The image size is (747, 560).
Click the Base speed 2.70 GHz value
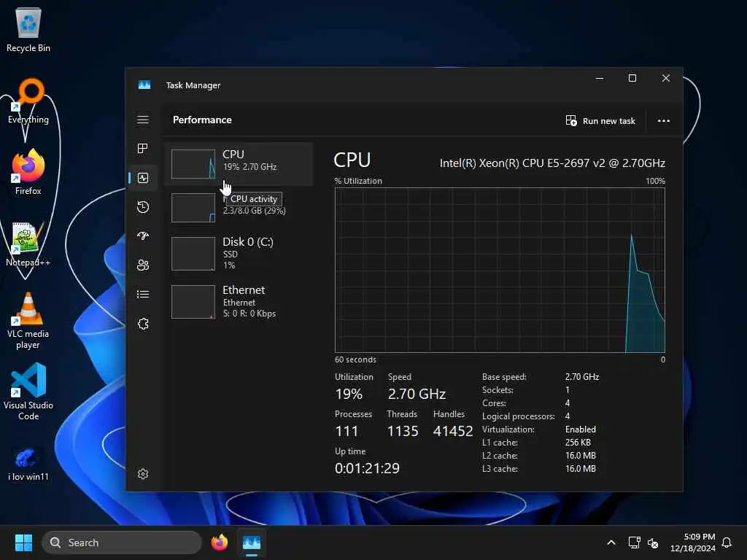tap(582, 377)
